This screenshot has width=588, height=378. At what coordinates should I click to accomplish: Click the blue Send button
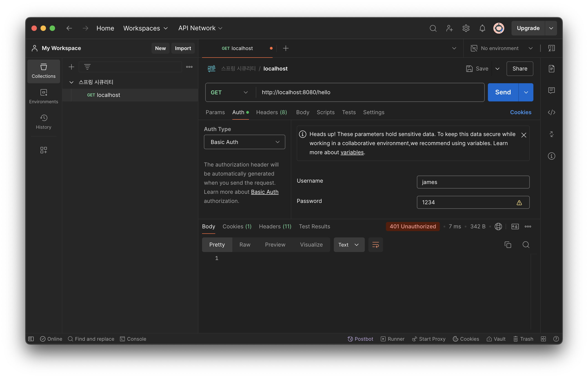(x=503, y=92)
